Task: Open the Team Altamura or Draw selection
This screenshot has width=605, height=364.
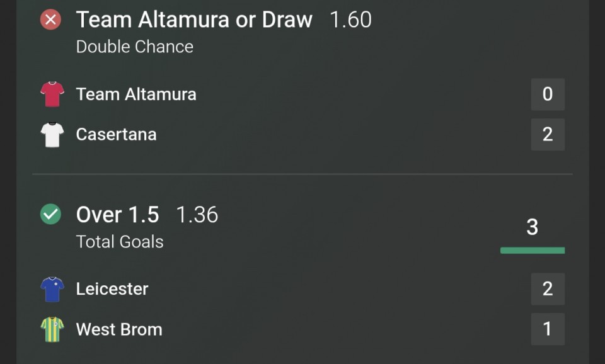Action: (x=194, y=20)
